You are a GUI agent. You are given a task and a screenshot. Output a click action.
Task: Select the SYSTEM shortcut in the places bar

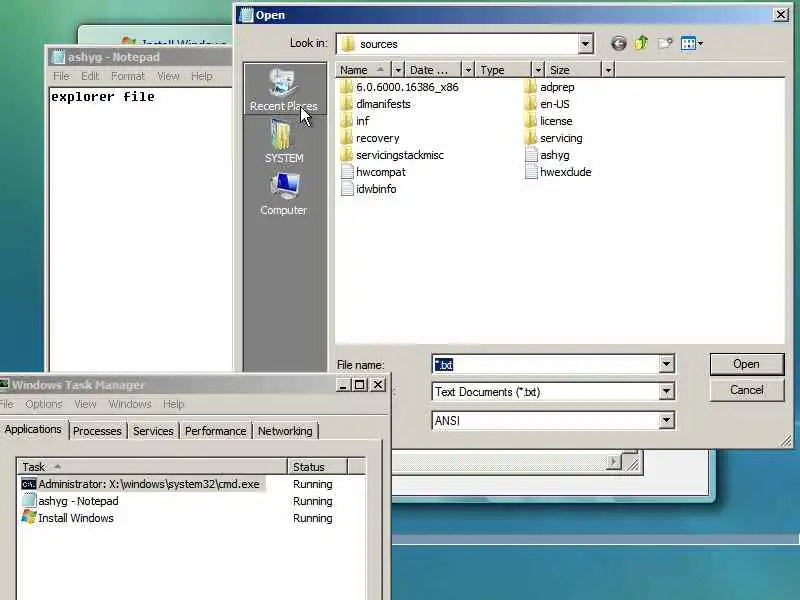click(x=284, y=141)
